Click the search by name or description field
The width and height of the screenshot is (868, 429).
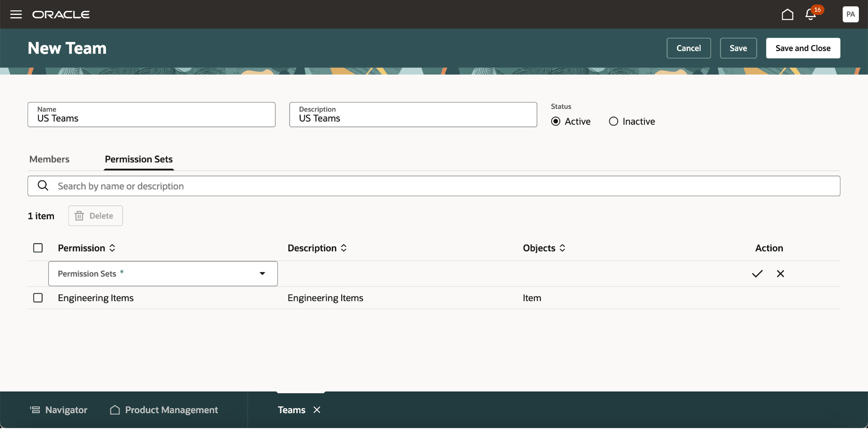pyautogui.click(x=434, y=186)
